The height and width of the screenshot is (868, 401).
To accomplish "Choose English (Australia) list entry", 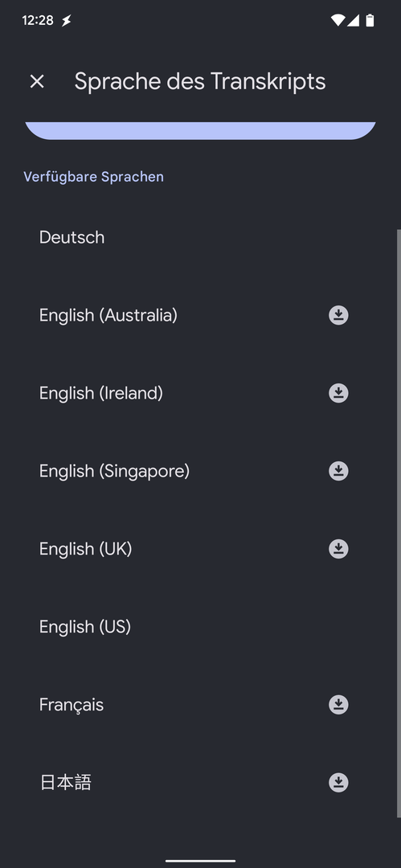I will pos(201,315).
